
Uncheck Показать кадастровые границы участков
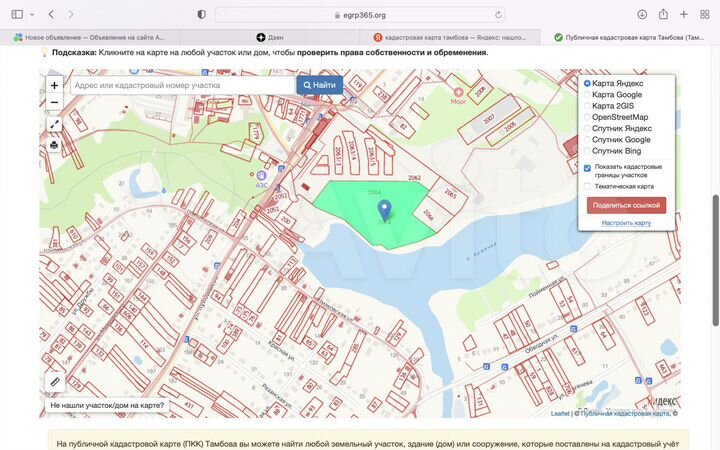[588, 168]
